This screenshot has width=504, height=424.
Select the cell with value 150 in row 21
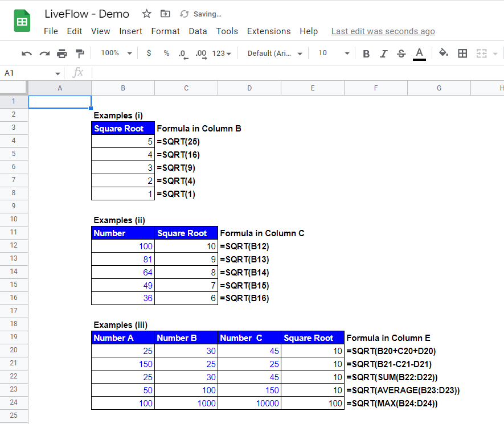(123, 364)
